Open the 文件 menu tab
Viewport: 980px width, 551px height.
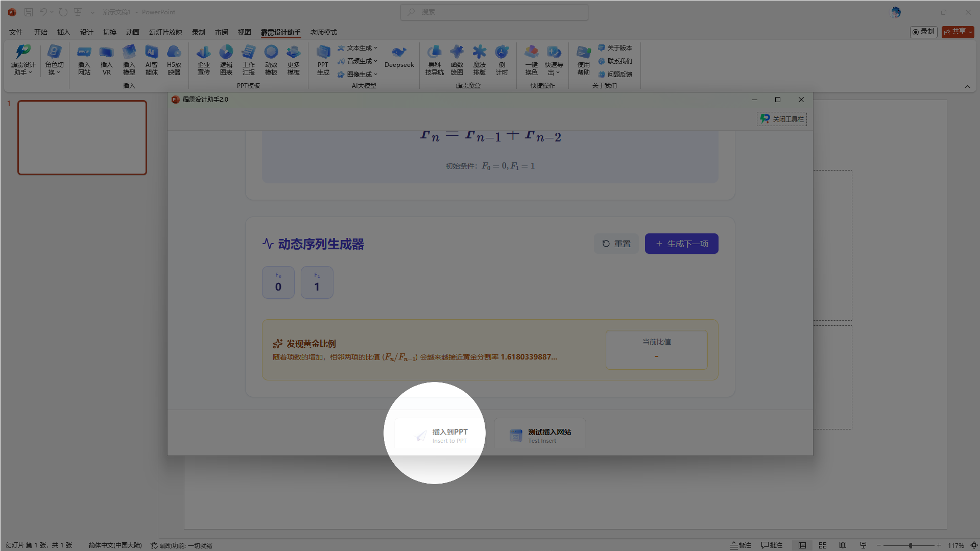tap(16, 32)
